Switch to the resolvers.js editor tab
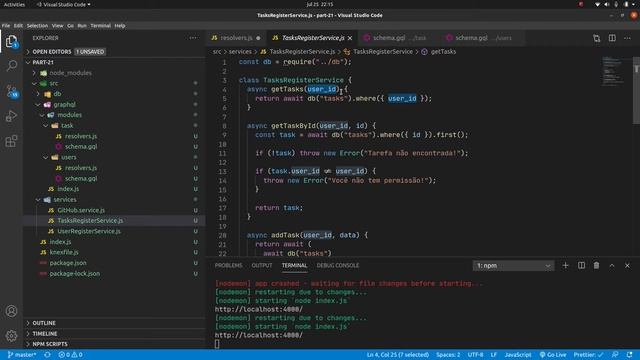The image size is (640, 360). point(236,38)
